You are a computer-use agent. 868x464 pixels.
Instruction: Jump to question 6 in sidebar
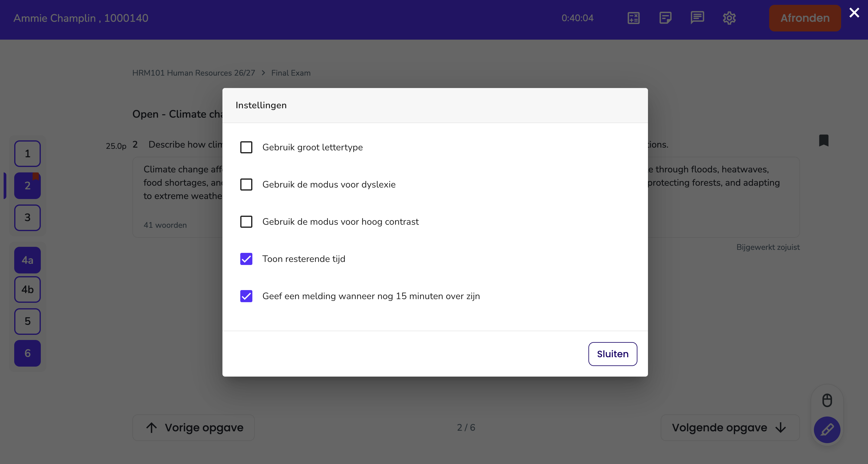click(x=27, y=353)
